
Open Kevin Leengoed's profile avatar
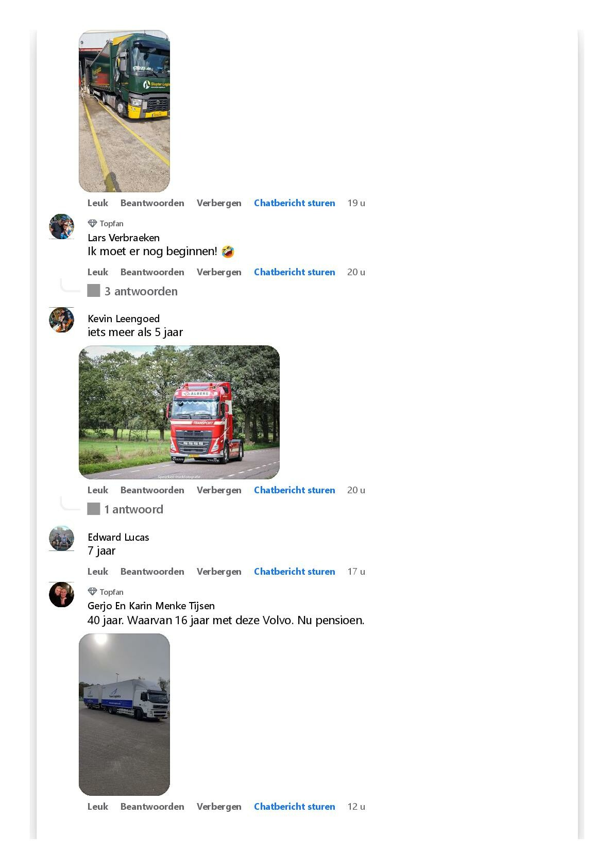(x=61, y=320)
